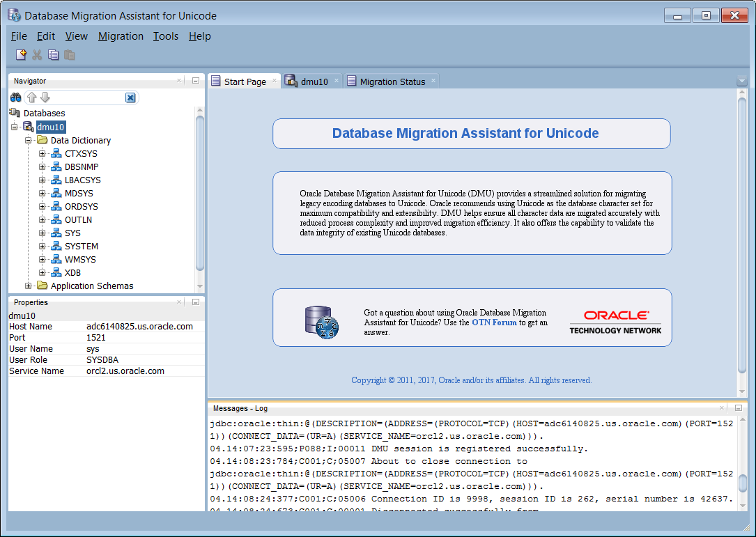This screenshot has height=537, width=756.
Task: Click the dmu10 database icon in Navigator
Action: point(29,127)
